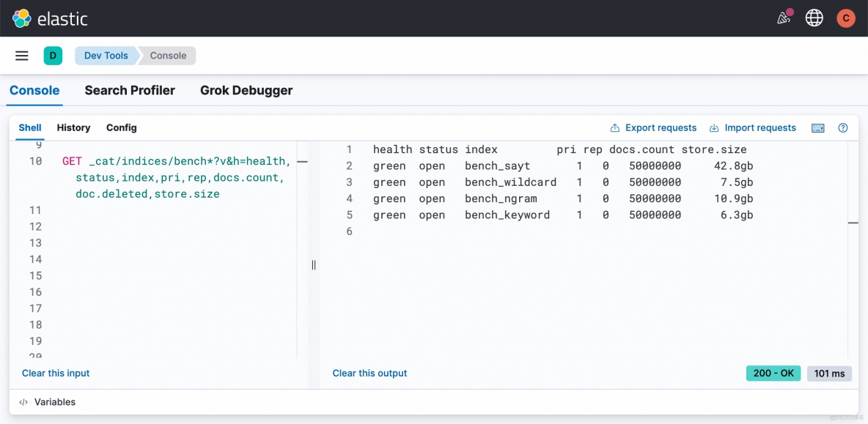Clear this input link

pyautogui.click(x=56, y=373)
